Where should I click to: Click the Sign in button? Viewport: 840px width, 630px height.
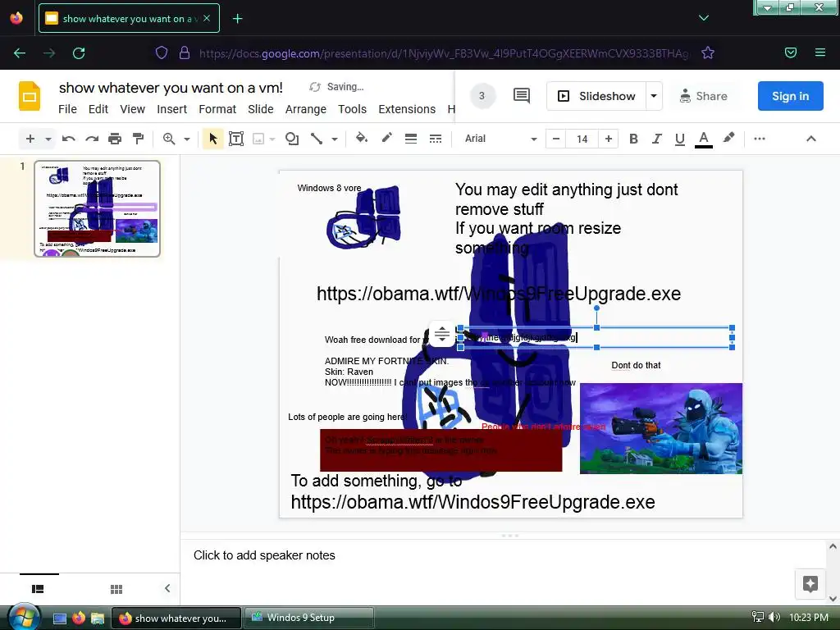(790, 96)
